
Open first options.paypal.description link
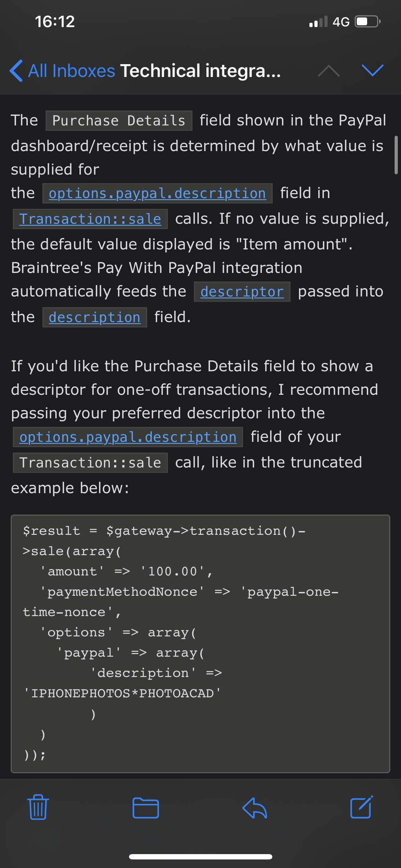coord(157,193)
